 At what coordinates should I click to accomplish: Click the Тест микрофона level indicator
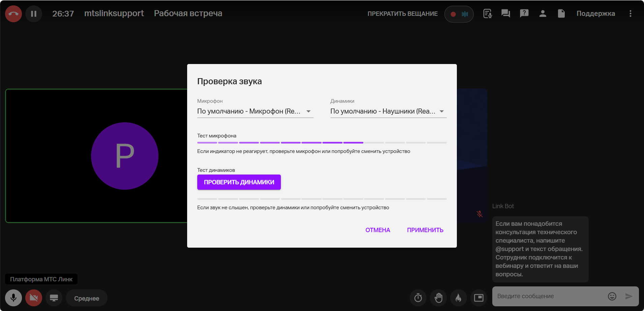[x=322, y=143]
